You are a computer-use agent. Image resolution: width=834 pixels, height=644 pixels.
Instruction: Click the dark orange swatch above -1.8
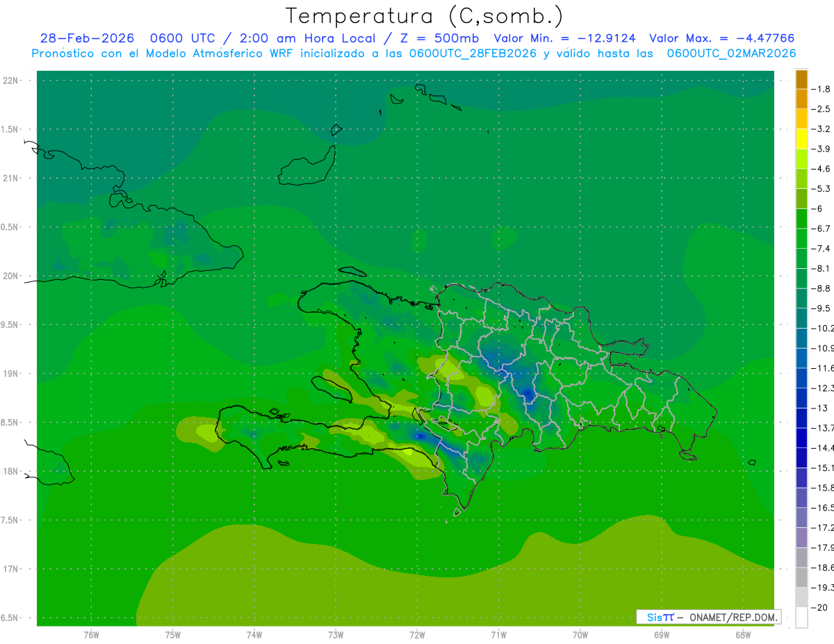pyautogui.click(x=801, y=79)
